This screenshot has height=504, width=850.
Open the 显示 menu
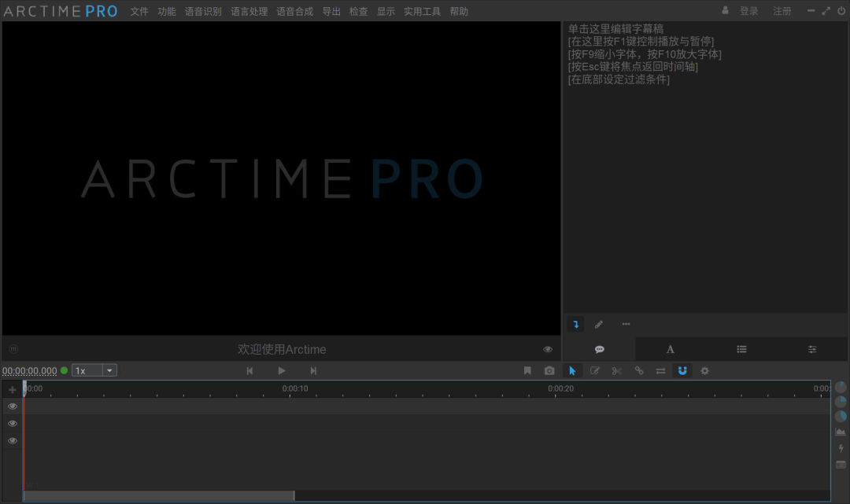coord(386,11)
